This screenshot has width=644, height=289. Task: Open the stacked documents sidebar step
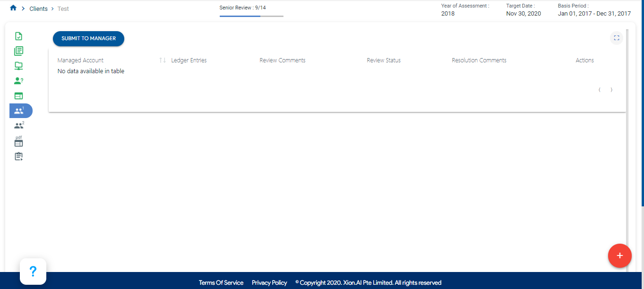(19, 51)
